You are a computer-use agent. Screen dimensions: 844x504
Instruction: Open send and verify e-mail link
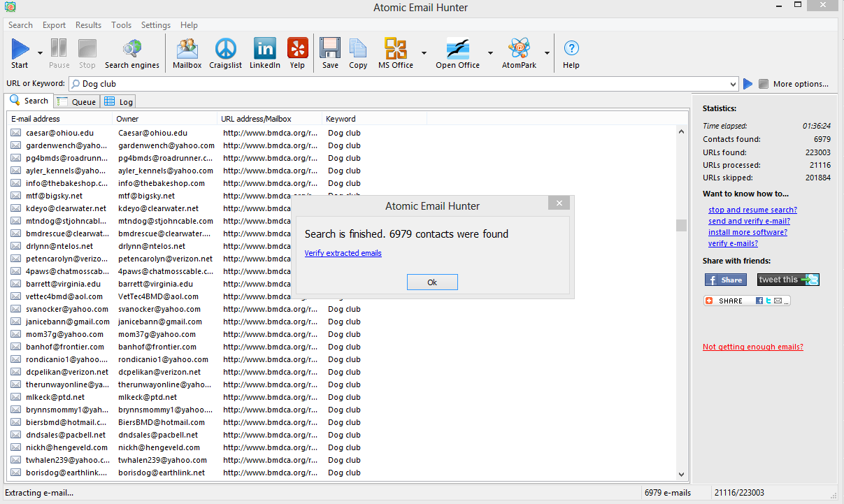click(x=749, y=221)
